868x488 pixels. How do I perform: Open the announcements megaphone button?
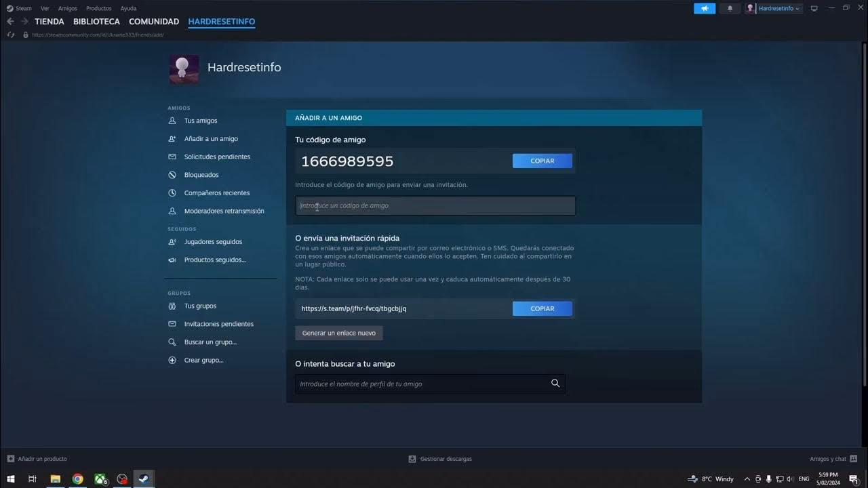[705, 8]
